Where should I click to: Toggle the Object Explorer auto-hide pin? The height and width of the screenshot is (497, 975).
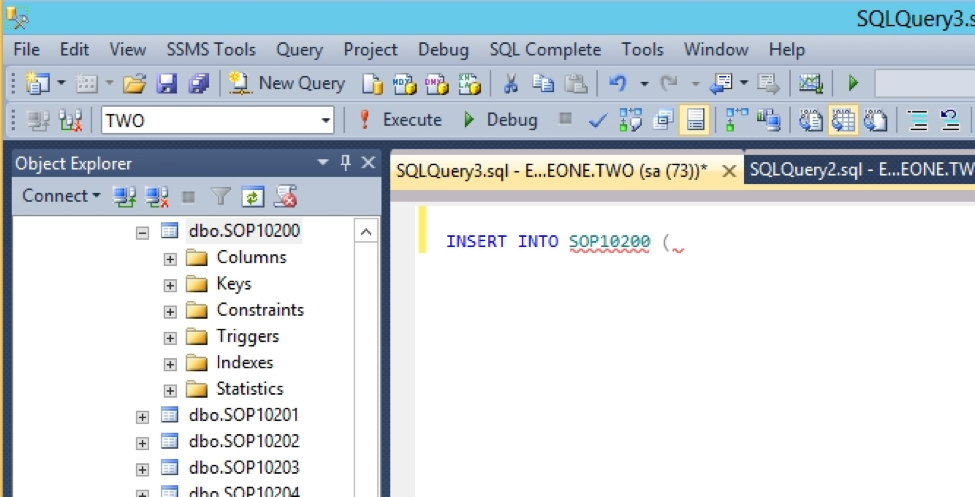point(346,162)
